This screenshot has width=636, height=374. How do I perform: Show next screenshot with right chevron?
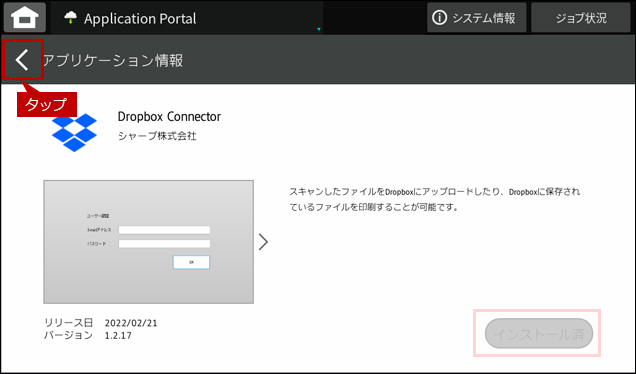[x=264, y=242]
